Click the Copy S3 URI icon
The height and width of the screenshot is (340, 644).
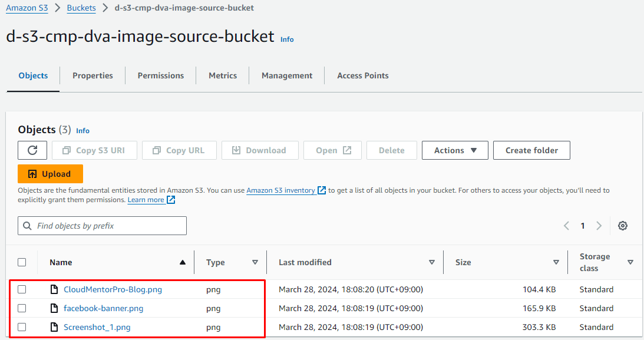[x=65, y=150]
